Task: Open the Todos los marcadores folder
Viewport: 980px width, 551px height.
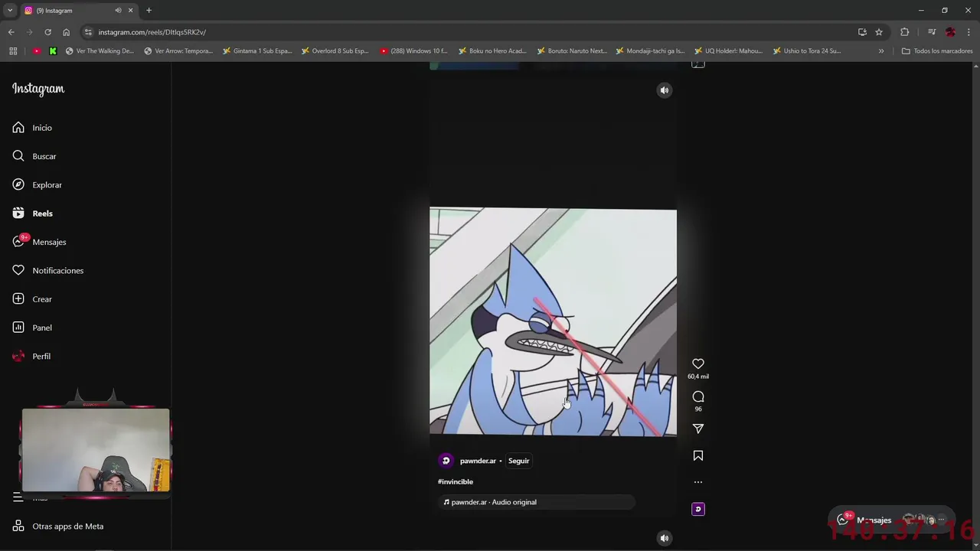Action: click(x=937, y=51)
